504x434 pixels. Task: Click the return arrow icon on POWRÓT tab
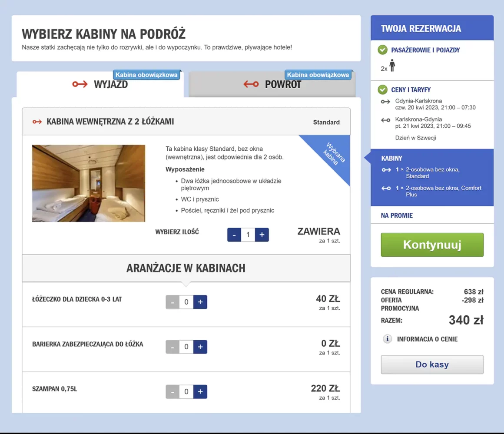(x=251, y=84)
